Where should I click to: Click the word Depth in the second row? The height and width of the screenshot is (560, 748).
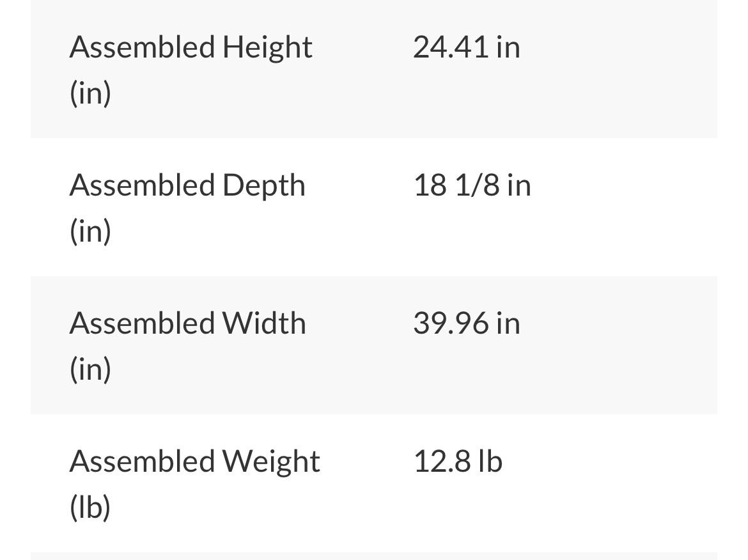(x=264, y=187)
